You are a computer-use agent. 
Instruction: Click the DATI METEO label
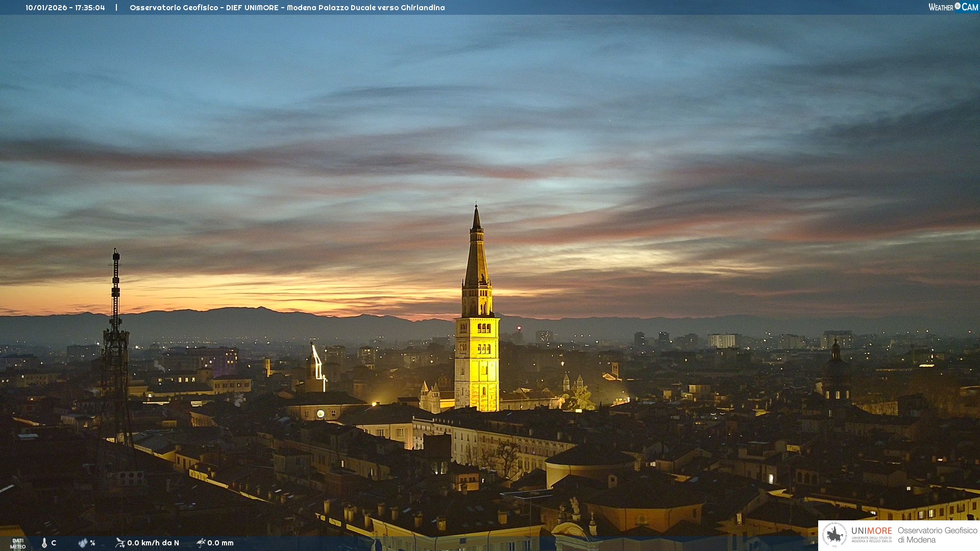pos(18,543)
